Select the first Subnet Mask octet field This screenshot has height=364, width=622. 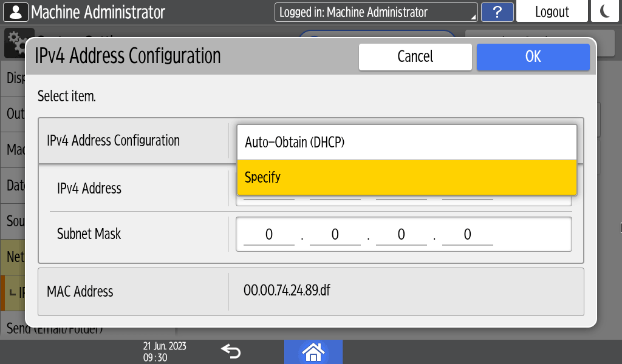point(269,234)
